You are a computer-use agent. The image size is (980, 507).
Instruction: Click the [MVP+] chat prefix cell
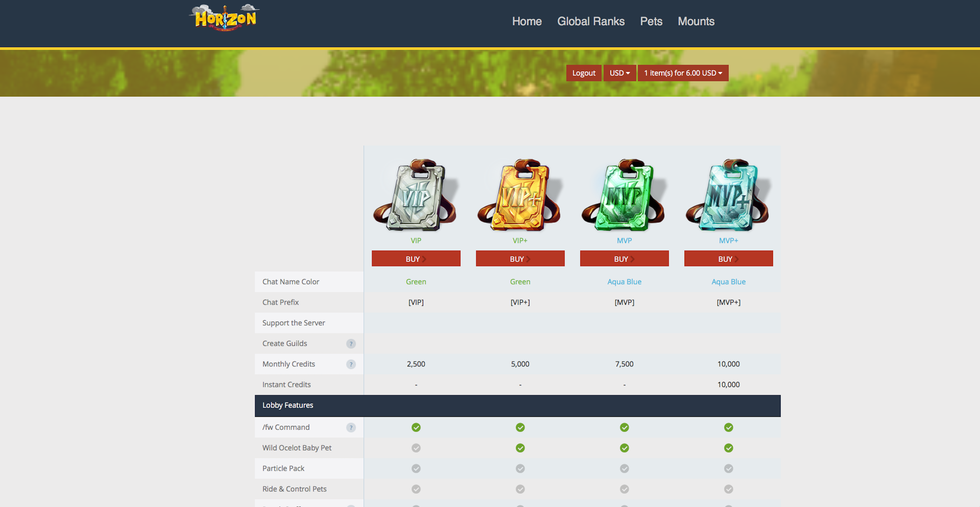pyautogui.click(x=729, y=302)
